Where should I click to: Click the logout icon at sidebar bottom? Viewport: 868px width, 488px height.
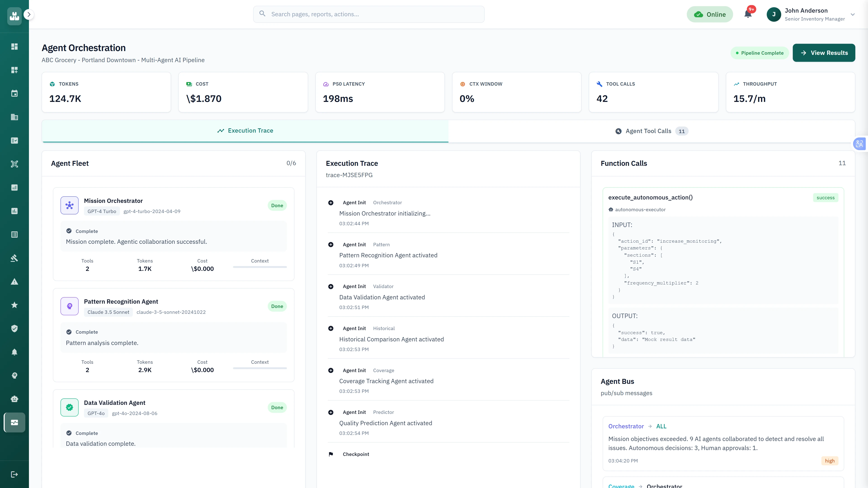pos(14,474)
